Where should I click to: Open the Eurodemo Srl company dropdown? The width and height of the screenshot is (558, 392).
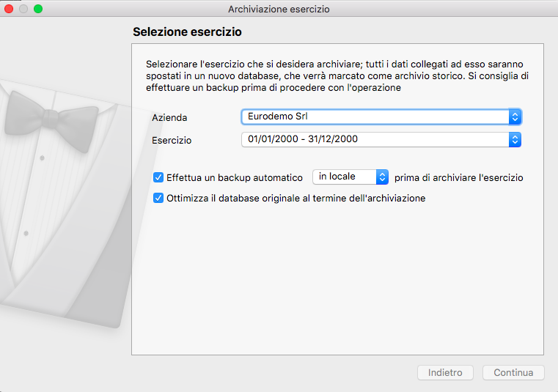click(x=374, y=117)
